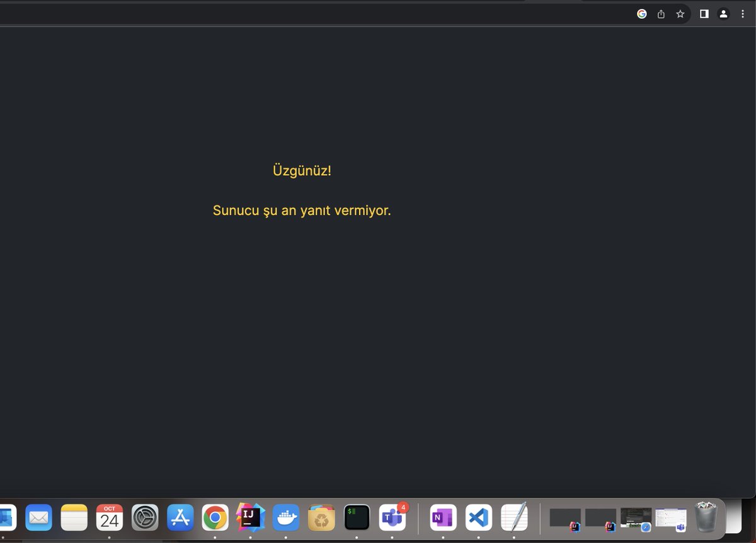Image resolution: width=756 pixels, height=543 pixels.
Task: Open Visual Studio Code from the dock
Action: tap(479, 518)
